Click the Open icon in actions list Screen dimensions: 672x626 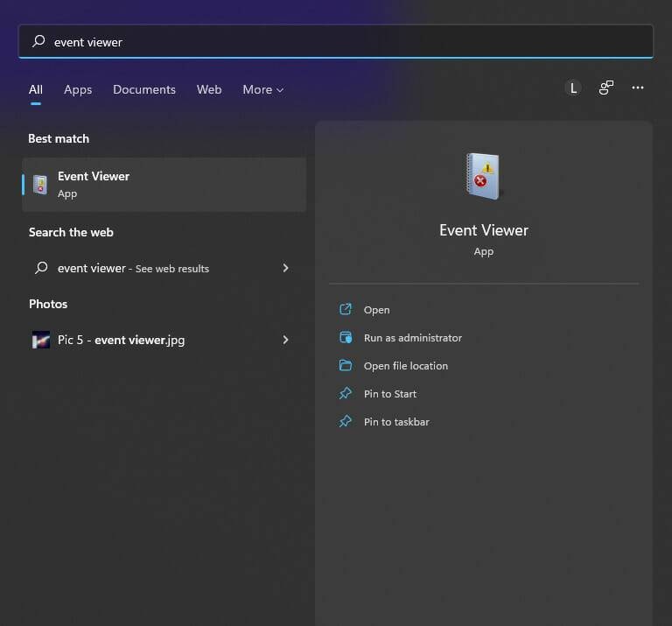346,310
